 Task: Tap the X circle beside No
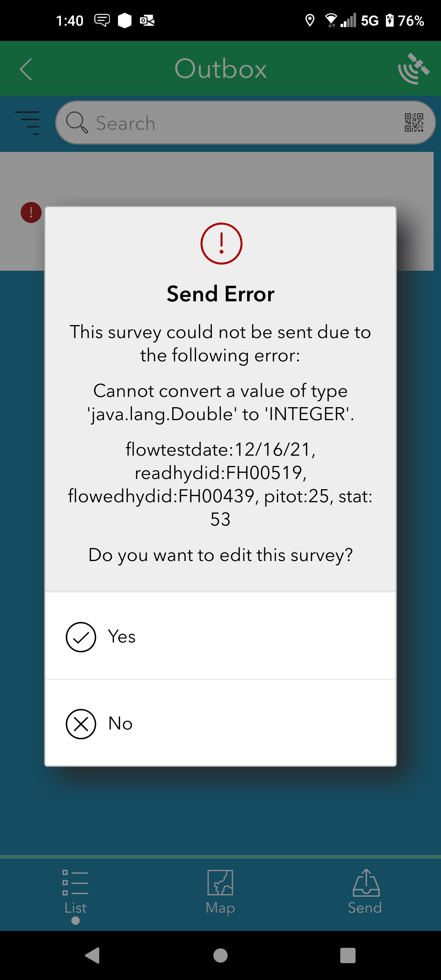point(81,724)
